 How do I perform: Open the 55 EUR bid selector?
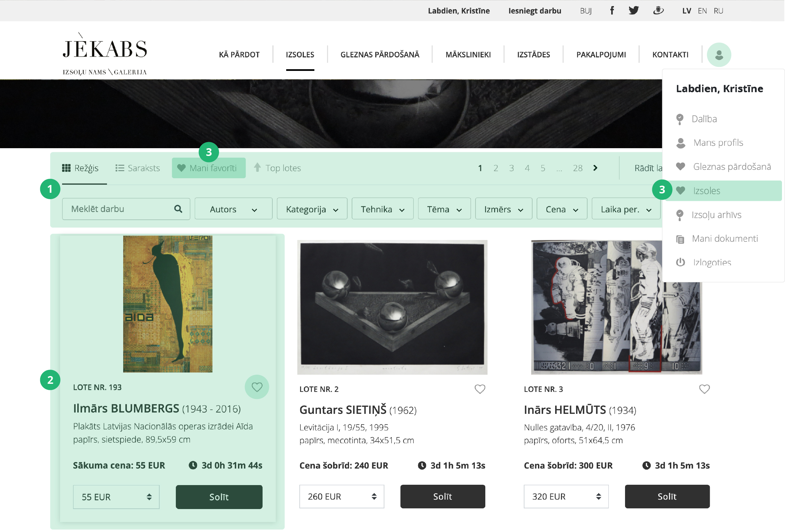pos(116,497)
